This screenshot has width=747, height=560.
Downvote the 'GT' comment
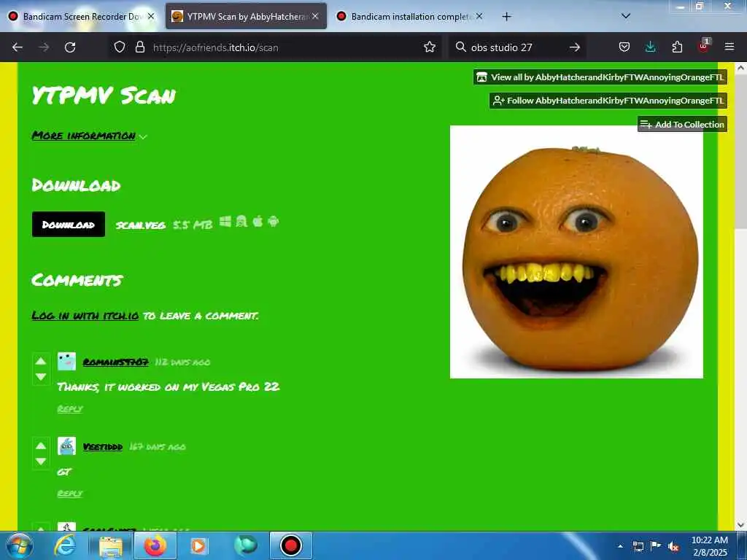(41, 462)
